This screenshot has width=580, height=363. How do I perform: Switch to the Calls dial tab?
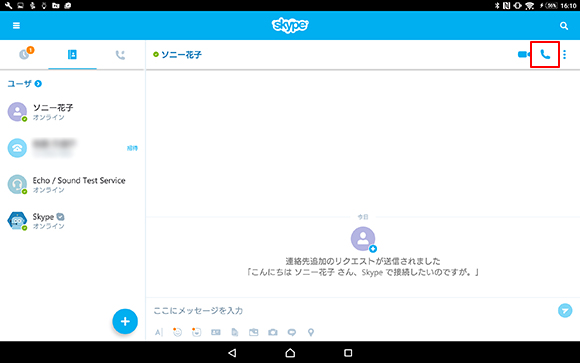coord(120,55)
